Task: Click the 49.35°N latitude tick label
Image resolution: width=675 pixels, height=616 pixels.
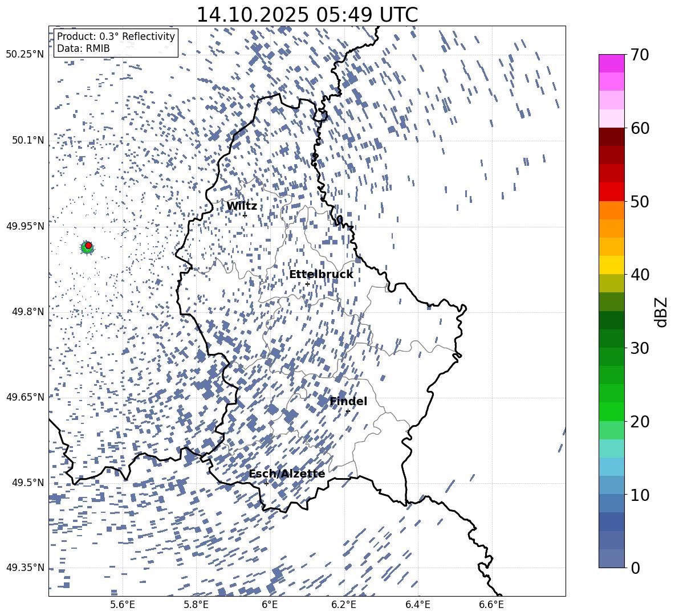Action: [25, 568]
